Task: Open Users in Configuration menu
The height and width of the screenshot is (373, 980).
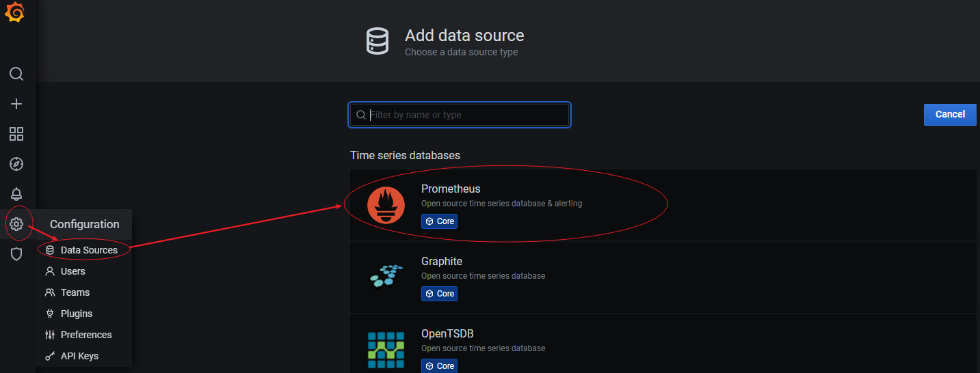Action: (73, 271)
